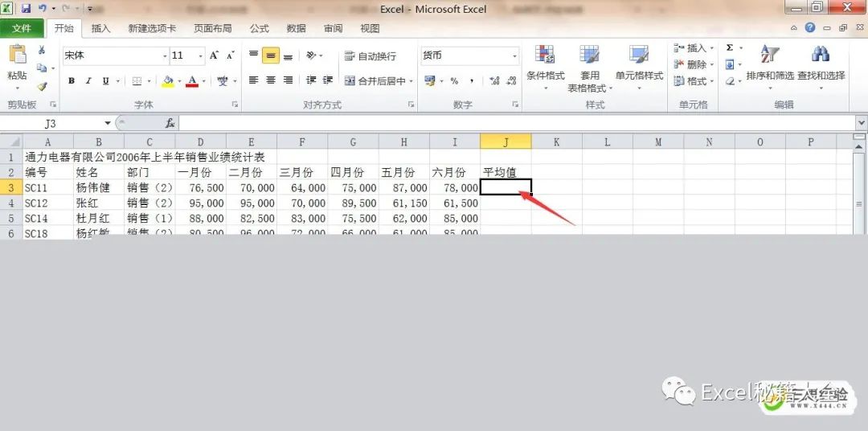Switch to the Page Layout (页面布局) tab
Image resolution: width=868 pixels, height=431 pixels.
(x=212, y=28)
